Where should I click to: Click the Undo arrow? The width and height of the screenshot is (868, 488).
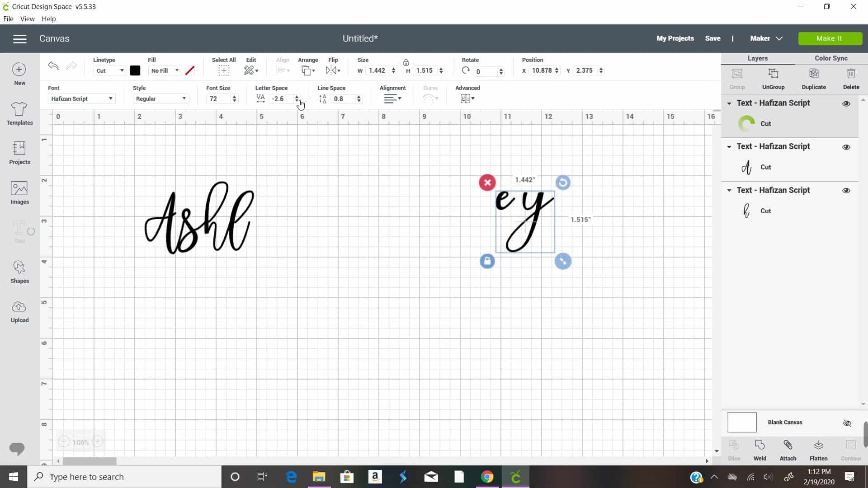pyautogui.click(x=53, y=66)
